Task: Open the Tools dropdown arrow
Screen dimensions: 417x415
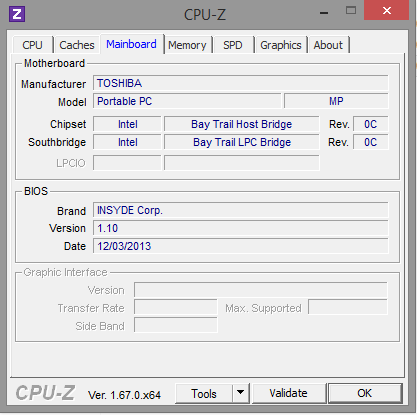Action: coord(240,393)
